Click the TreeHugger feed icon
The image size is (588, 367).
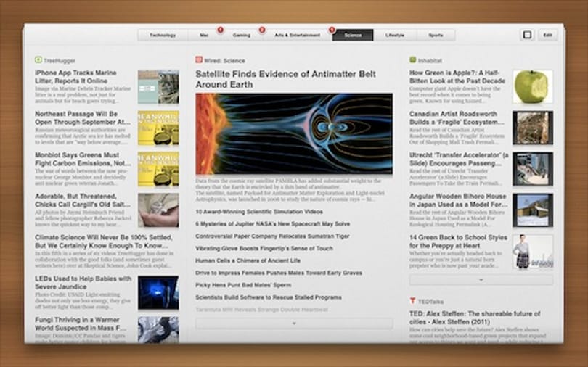[38, 60]
